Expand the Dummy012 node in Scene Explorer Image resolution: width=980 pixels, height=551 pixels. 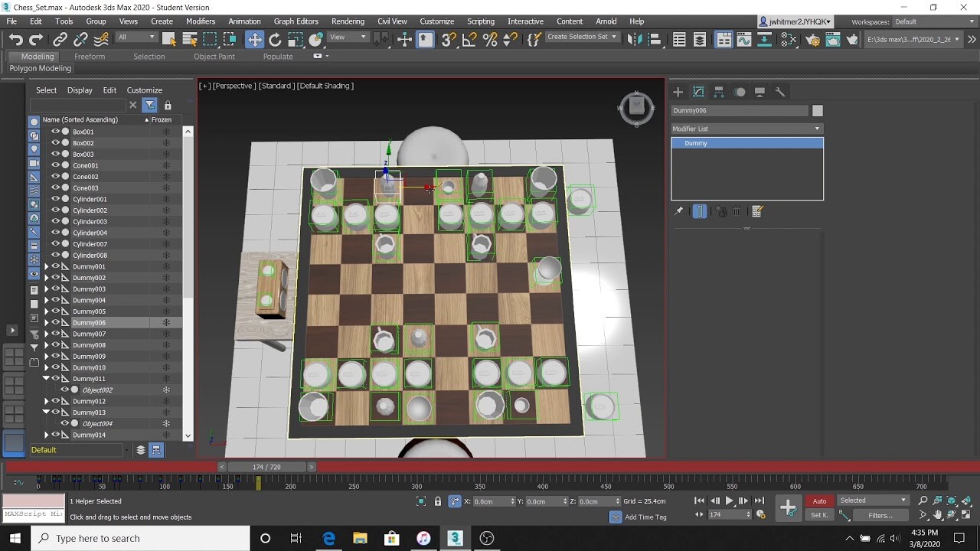click(46, 401)
